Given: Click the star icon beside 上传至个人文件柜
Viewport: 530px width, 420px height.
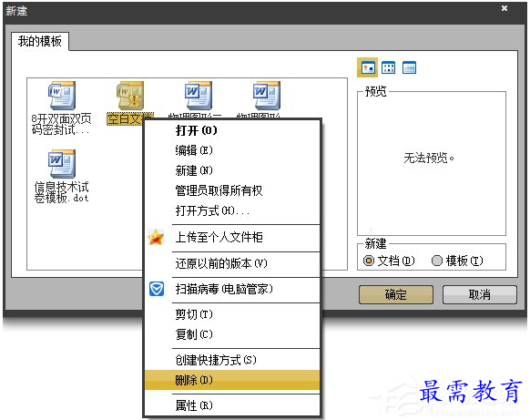Looking at the screenshot, I should (156, 237).
